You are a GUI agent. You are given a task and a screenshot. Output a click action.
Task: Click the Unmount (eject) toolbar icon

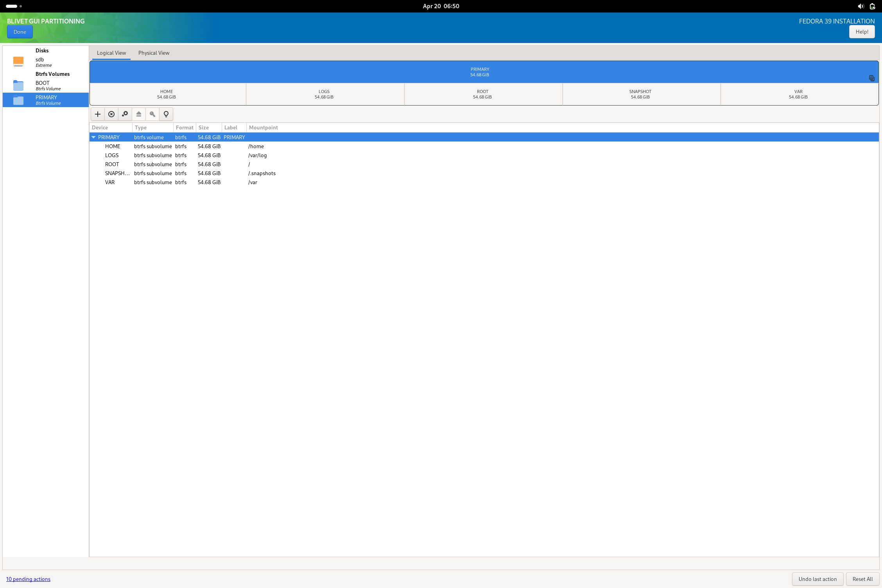click(139, 114)
